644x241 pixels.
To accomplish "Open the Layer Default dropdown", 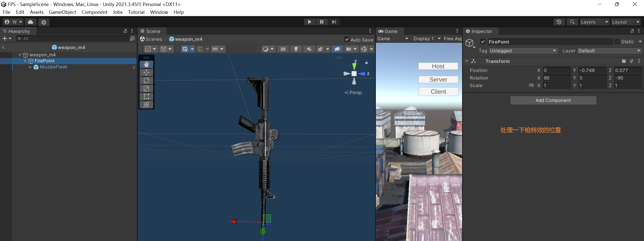I will (610, 51).
